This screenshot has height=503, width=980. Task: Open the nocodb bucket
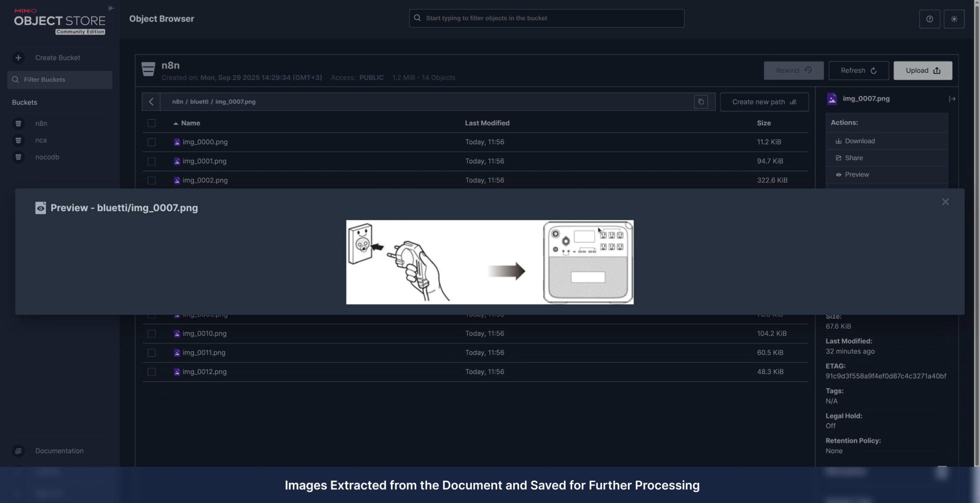pos(47,157)
